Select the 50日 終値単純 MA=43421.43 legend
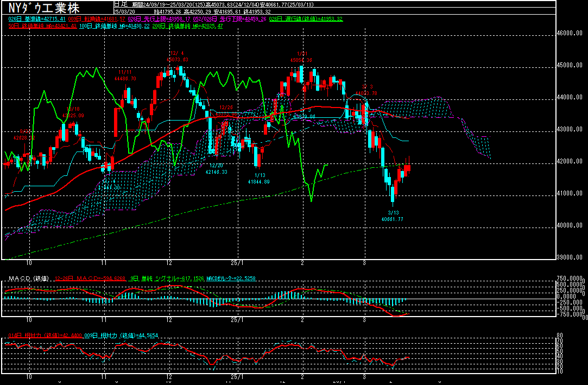Image resolution: width=588 pixels, height=385 pixels. pos(42,26)
